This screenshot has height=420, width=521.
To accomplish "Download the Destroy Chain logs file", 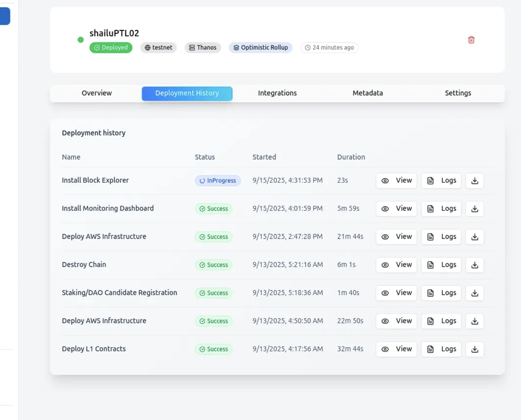I will click(475, 265).
